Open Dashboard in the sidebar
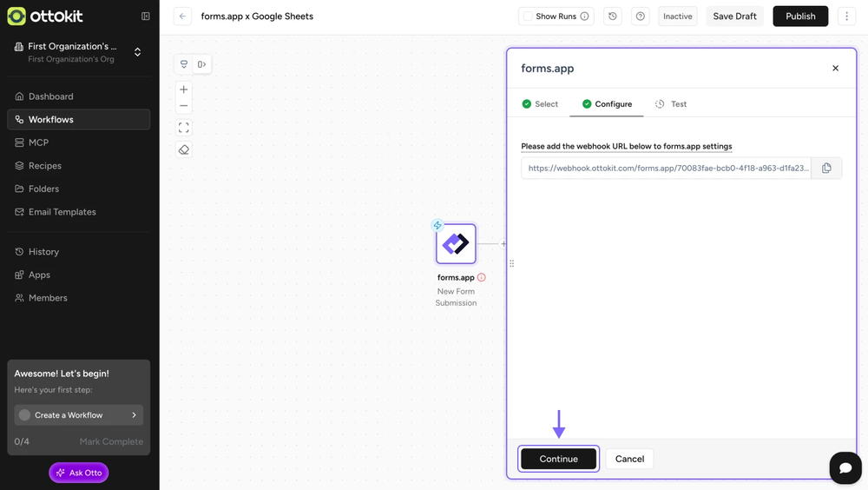This screenshot has height=490, width=868. pos(79,96)
